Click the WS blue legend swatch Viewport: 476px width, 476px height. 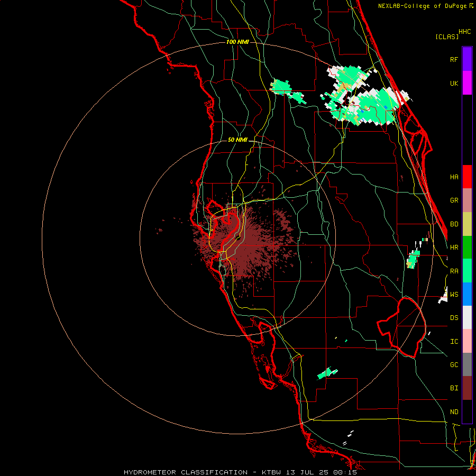click(467, 294)
